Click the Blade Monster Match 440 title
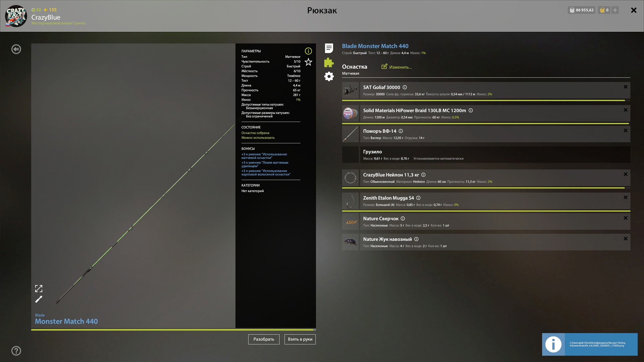The width and height of the screenshot is (644, 362). point(375,46)
